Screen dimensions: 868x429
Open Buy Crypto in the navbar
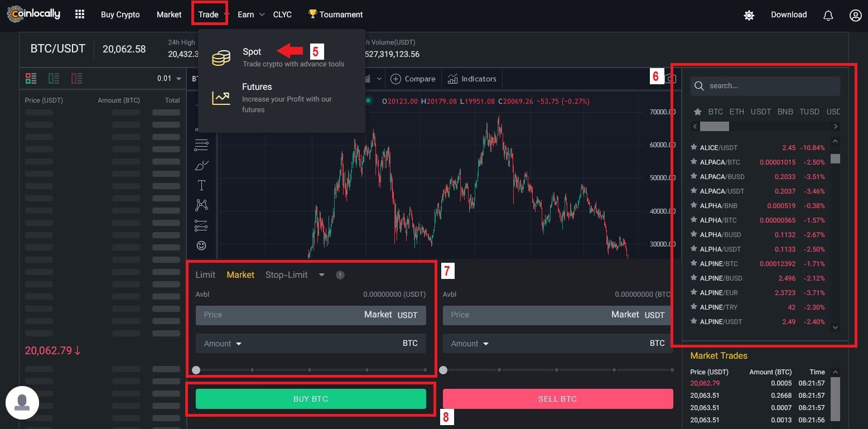[x=120, y=15]
